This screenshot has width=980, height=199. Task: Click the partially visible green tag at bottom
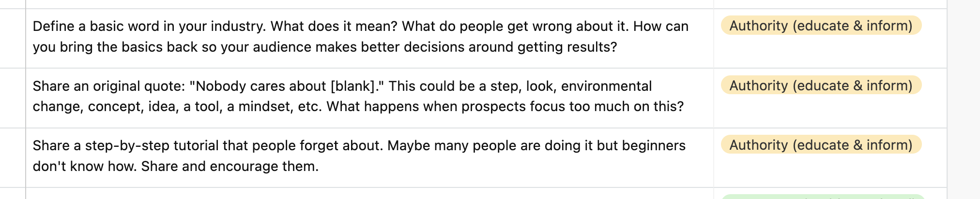point(823,197)
